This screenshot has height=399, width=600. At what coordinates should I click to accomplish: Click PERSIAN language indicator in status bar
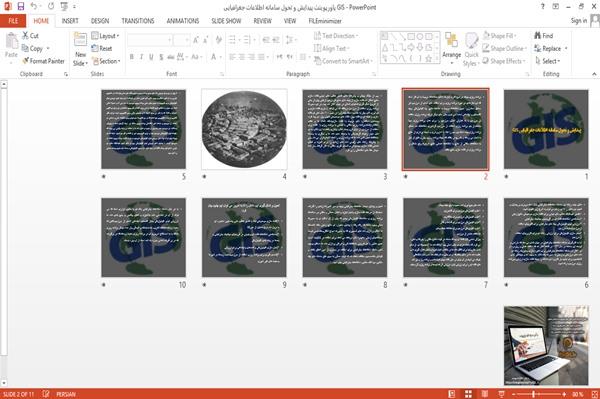66,394
